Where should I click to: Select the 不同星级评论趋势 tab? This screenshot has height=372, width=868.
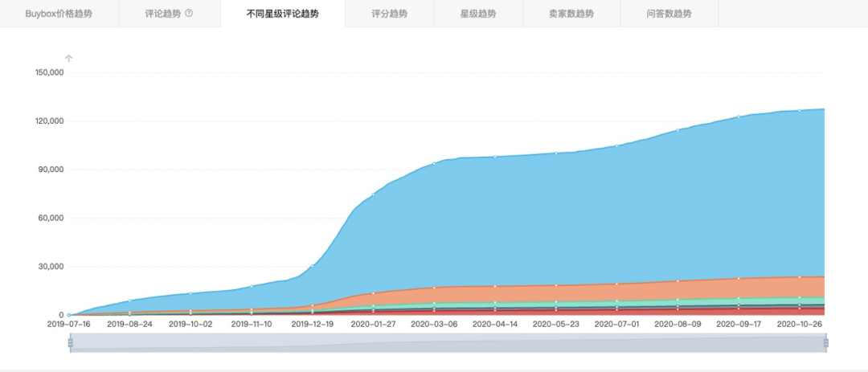coord(282,14)
